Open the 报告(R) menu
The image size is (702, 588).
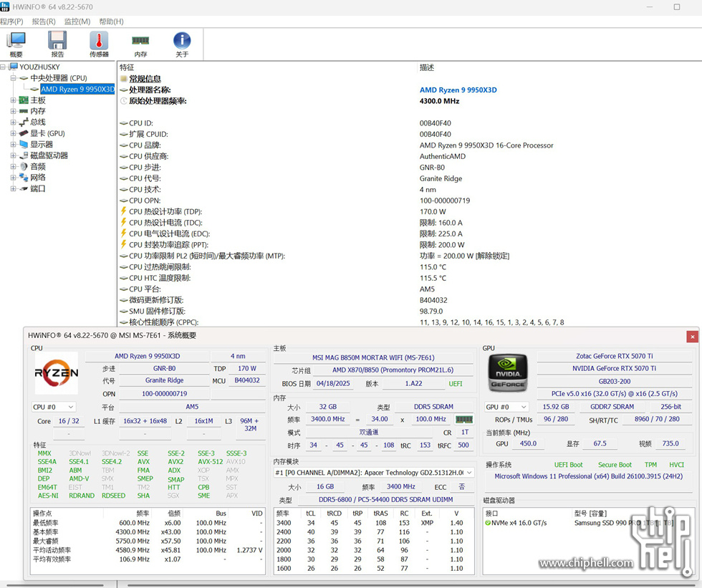coord(44,21)
